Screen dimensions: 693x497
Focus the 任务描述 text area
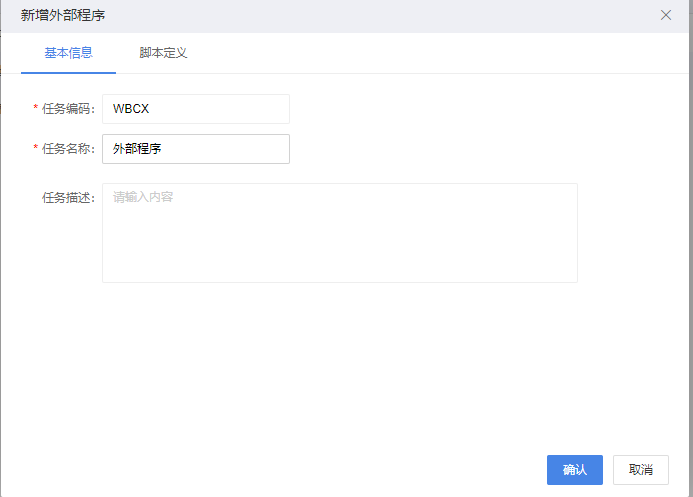pos(340,233)
